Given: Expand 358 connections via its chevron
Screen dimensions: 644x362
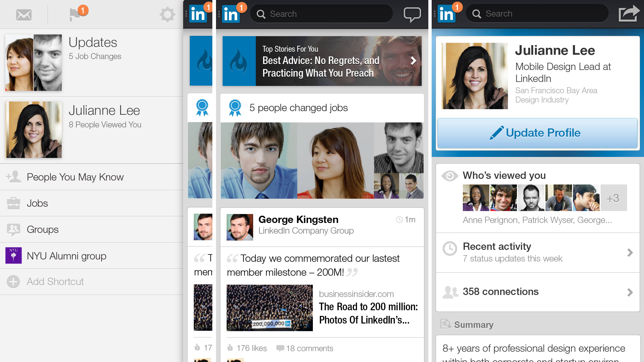Looking at the screenshot, I should pyautogui.click(x=630, y=292).
